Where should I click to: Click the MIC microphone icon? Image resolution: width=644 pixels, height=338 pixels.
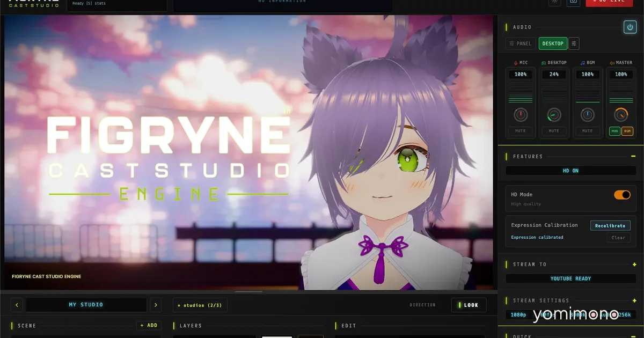[x=516, y=63]
